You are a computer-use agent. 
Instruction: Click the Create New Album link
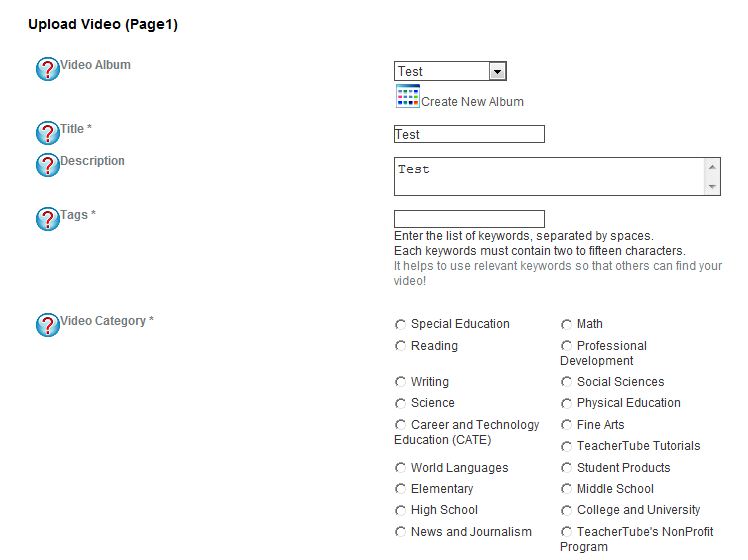(472, 102)
